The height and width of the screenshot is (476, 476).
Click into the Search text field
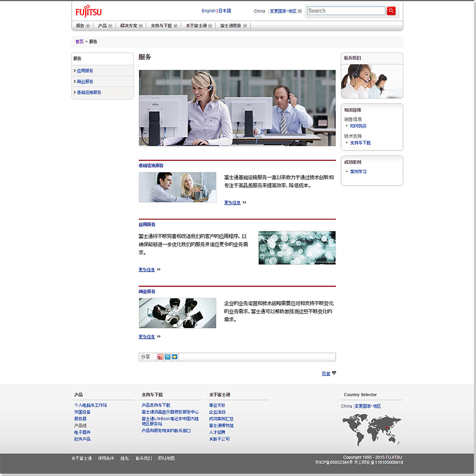click(346, 11)
